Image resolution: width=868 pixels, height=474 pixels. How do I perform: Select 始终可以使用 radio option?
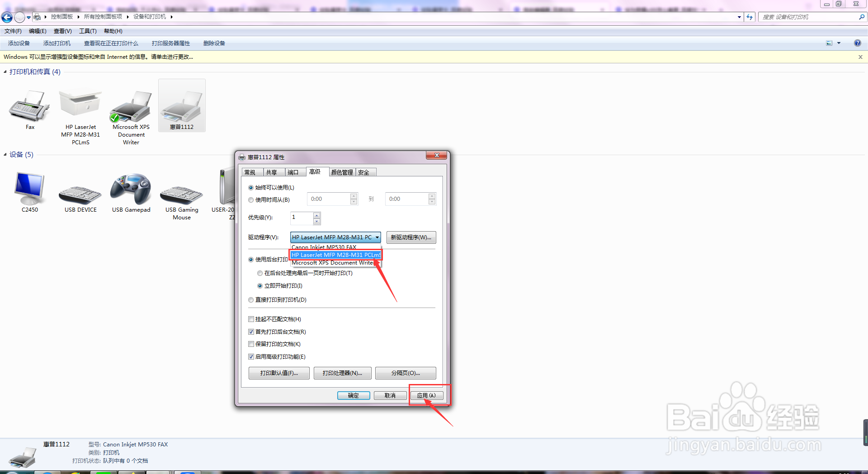click(x=251, y=188)
